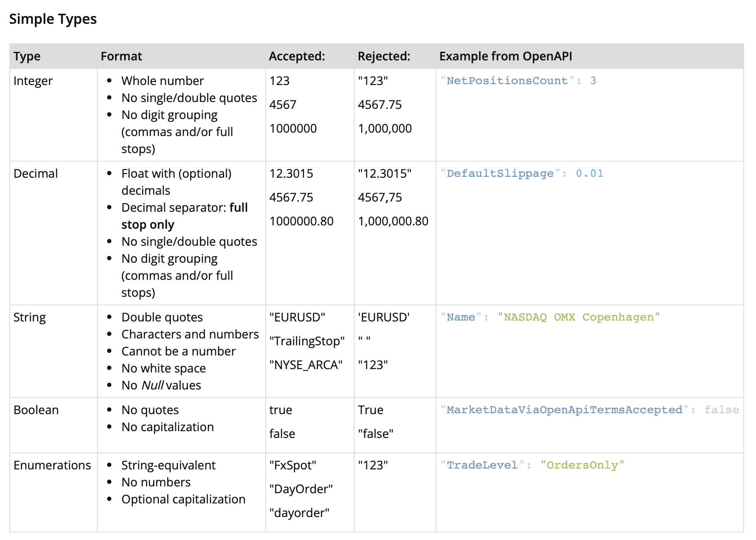This screenshot has height=540, width=756.
Task: Click the Accepted column header
Action: pyautogui.click(x=296, y=56)
